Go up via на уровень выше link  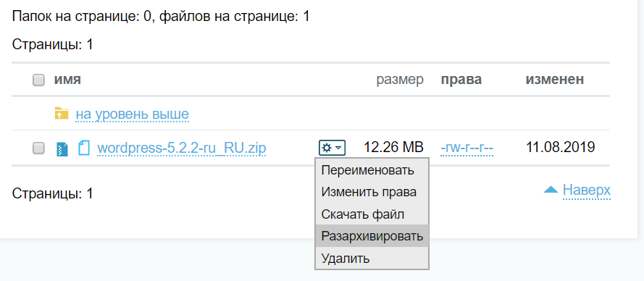[x=133, y=114]
